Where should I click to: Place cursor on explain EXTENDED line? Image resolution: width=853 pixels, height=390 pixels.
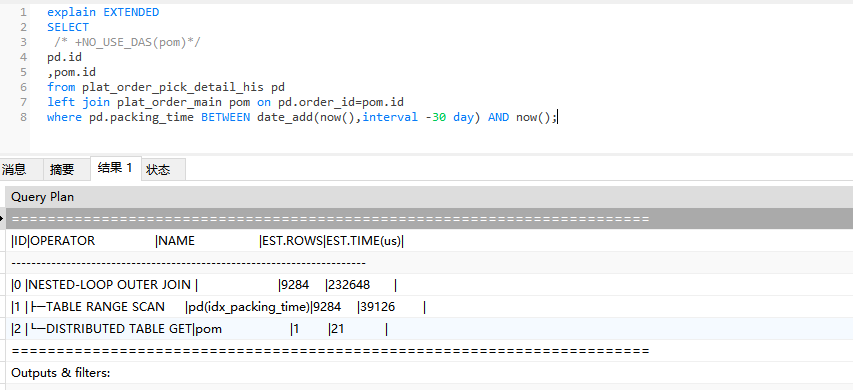(103, 12)
